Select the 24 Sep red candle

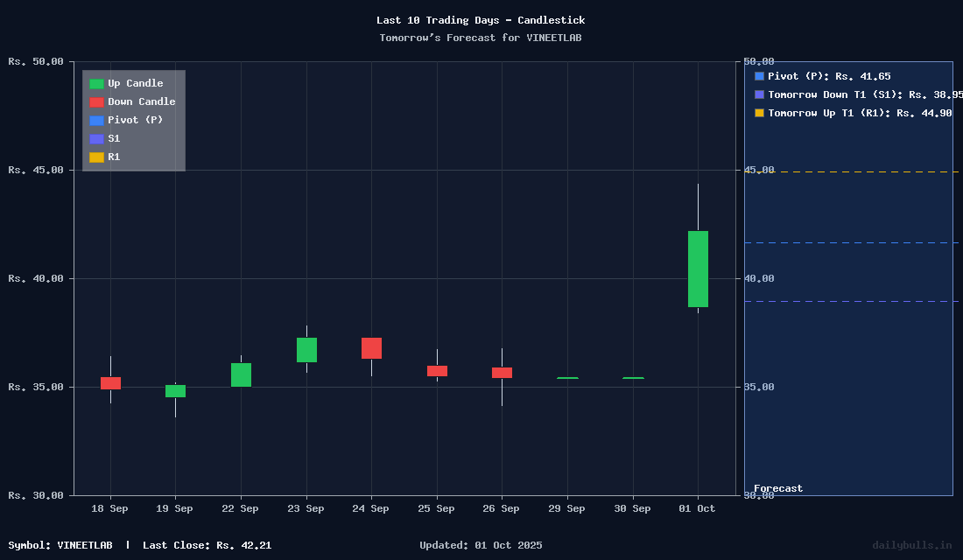coord(371,348)
